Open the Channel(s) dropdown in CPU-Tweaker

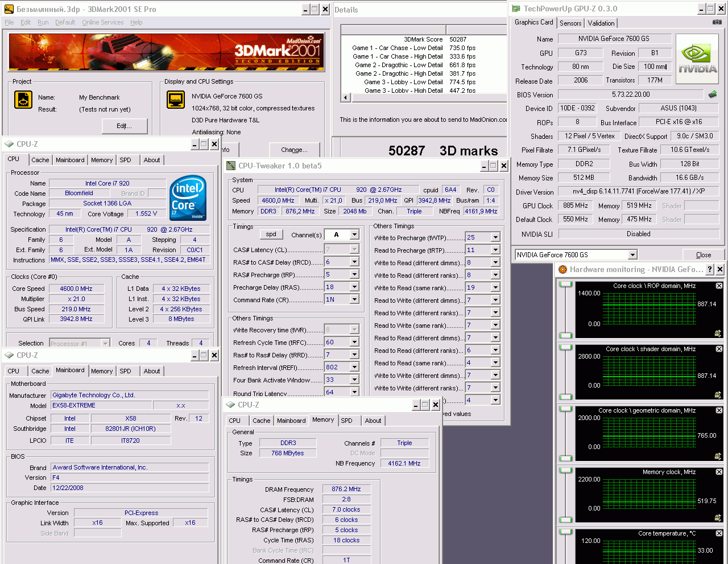coord(354,234)
